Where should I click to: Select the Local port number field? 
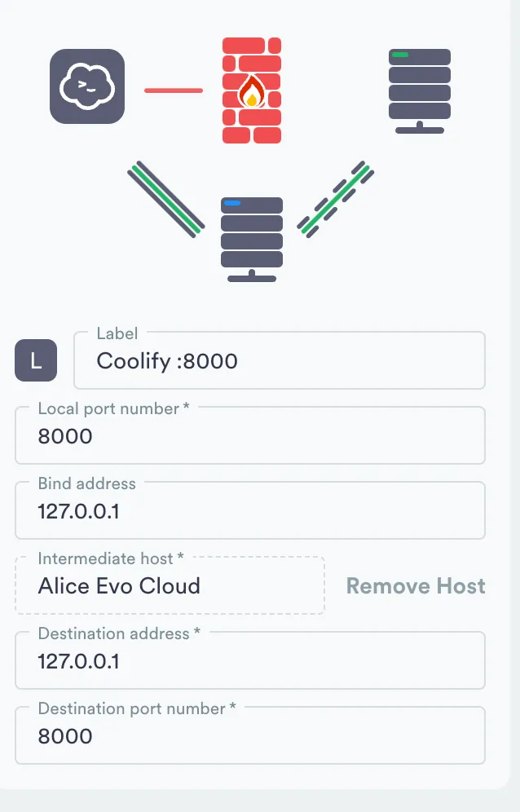click(250, 435)
